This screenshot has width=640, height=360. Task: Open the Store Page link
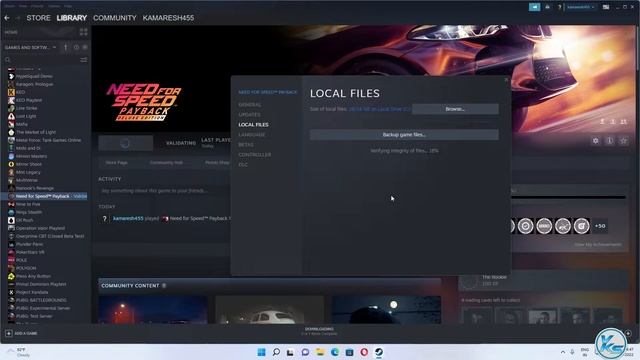pos(116,162)
